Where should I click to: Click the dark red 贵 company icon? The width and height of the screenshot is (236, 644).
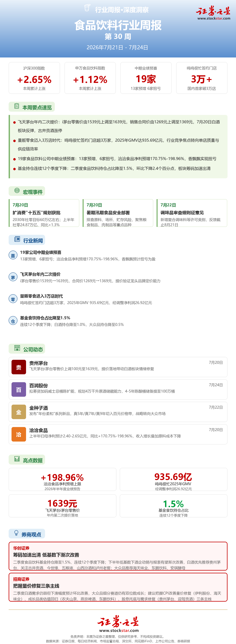click(x=19, y=367)
